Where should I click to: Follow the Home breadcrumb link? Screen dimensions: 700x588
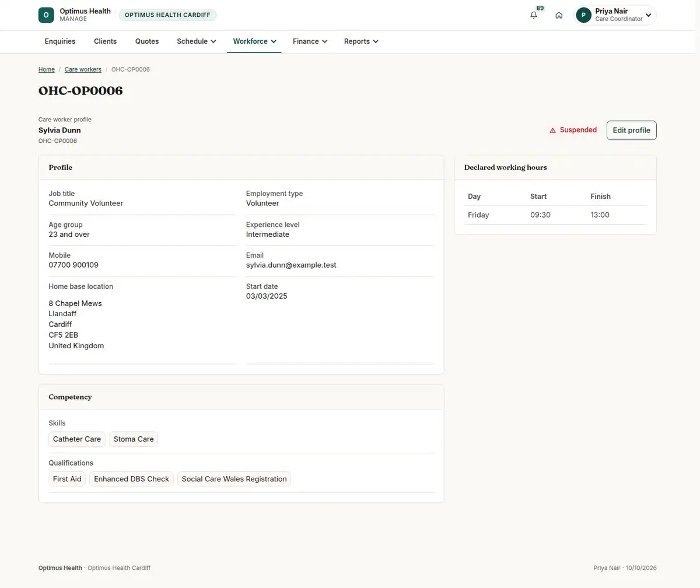[x=47, y=69]
